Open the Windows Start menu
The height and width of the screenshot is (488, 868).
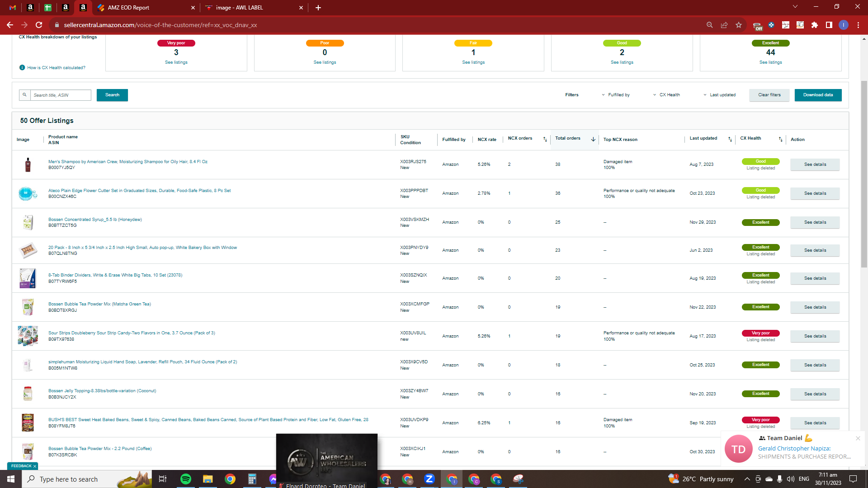coord(11,479)
